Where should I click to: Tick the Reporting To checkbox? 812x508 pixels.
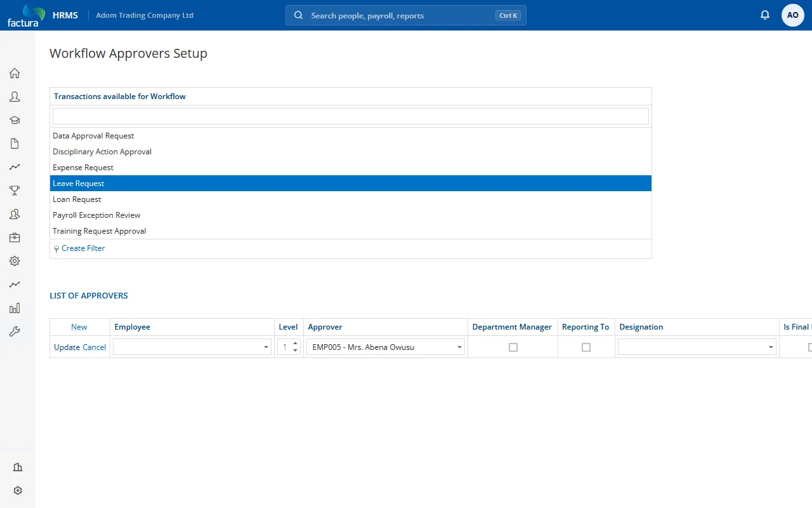tap(586, 347)
